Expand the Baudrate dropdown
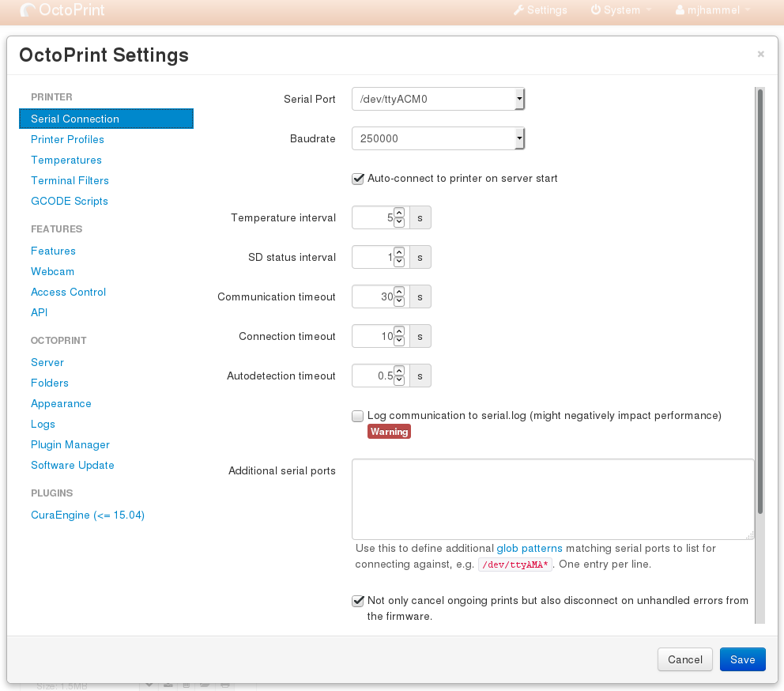This screenshot has height=691, width=784. tap(438, 138)
